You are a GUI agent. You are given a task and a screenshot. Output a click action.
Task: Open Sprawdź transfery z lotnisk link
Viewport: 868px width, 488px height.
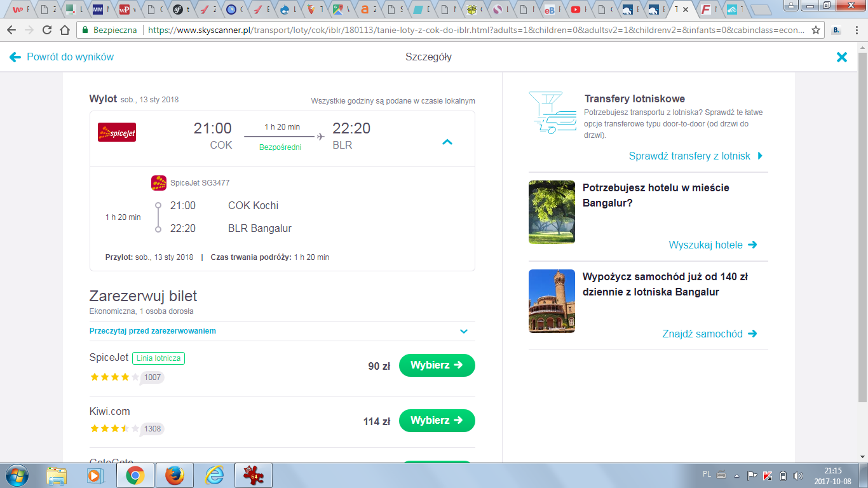tap(696, 156)
